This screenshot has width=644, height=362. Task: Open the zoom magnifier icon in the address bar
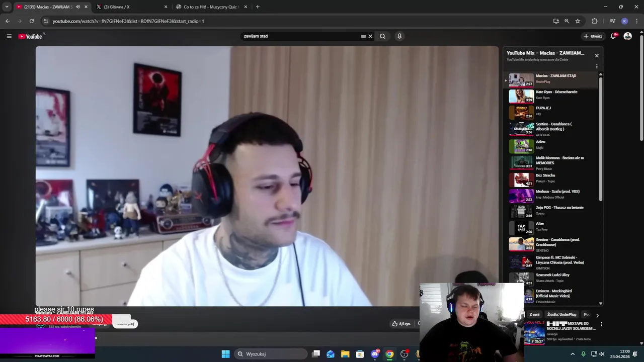567,21
